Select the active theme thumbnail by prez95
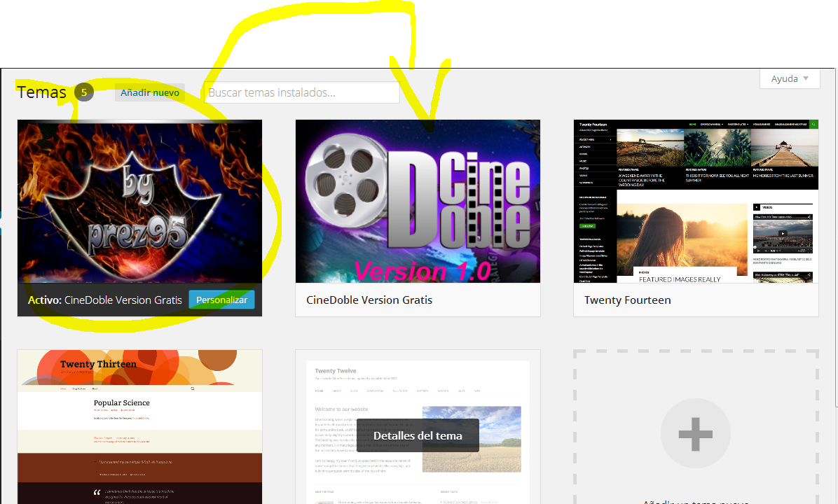 (x=139, y=202)
